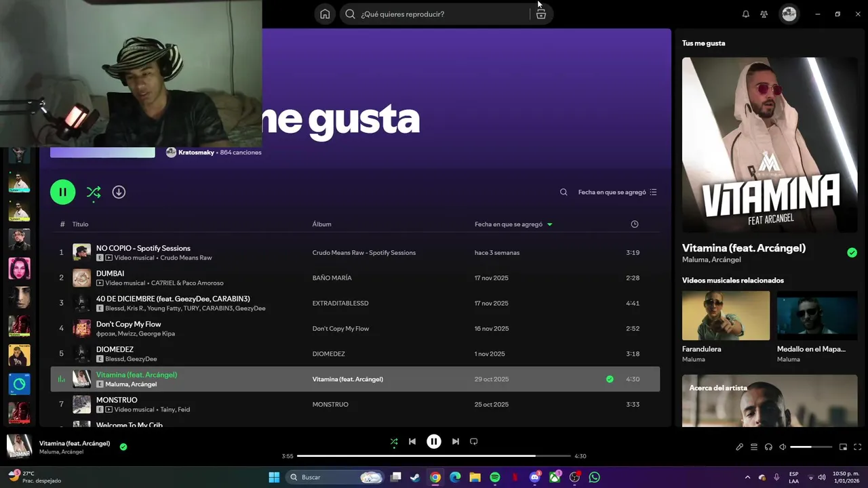Search within the liked songs list
Screen dimensions: 868x488
564,192
